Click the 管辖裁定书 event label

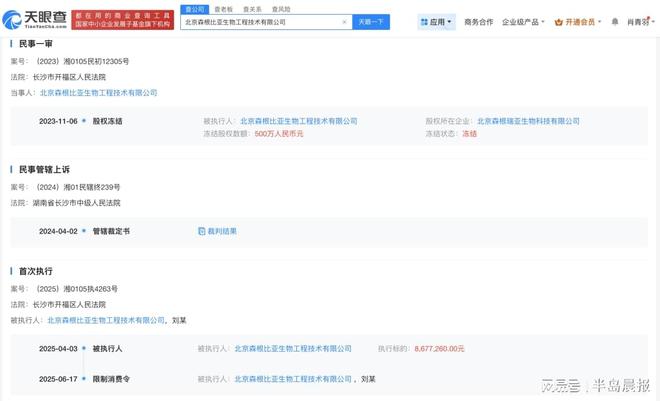pyautogui.click(x=111, y=231)
